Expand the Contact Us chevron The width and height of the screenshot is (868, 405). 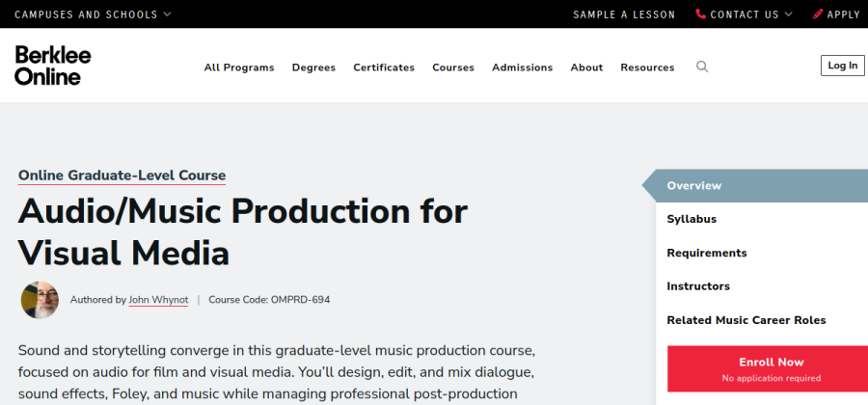click(x=788, y=14)
